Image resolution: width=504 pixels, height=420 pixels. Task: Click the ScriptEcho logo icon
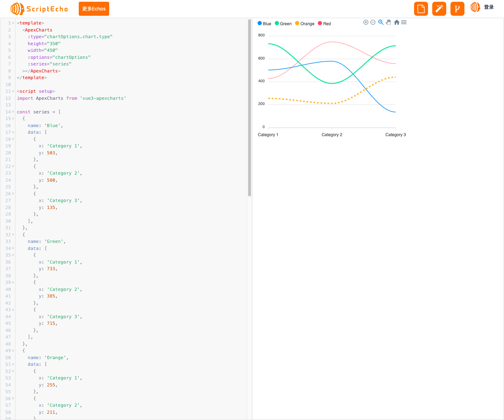click(17, 9)
